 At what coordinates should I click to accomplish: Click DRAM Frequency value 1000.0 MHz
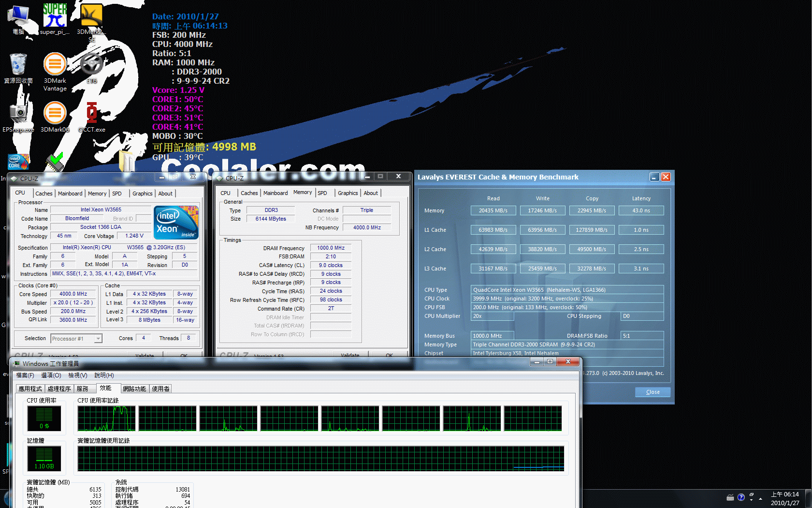(331, 248)
